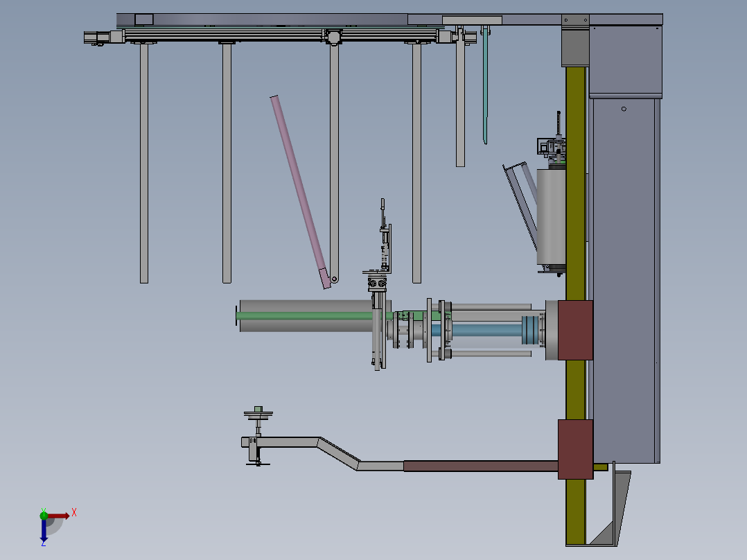Select the center carriage on the top rail
The height and width of the screenshot is (560, 747).
tap(333, 36)
